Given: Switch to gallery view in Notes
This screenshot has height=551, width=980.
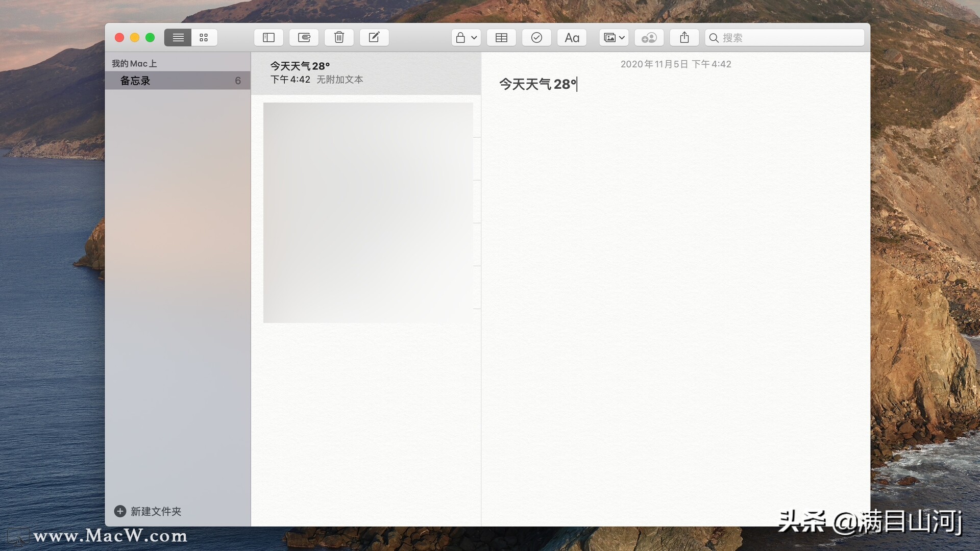Looking at the screenshot, I should point(204,38).
